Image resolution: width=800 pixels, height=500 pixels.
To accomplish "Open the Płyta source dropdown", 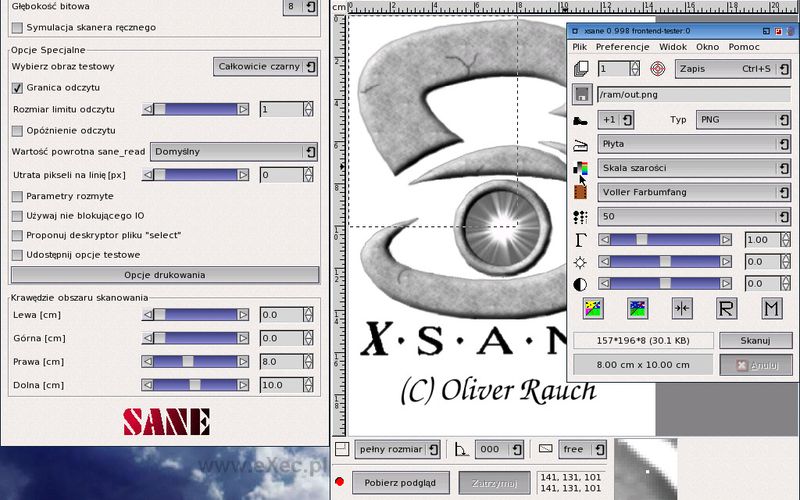I will 694,144.
